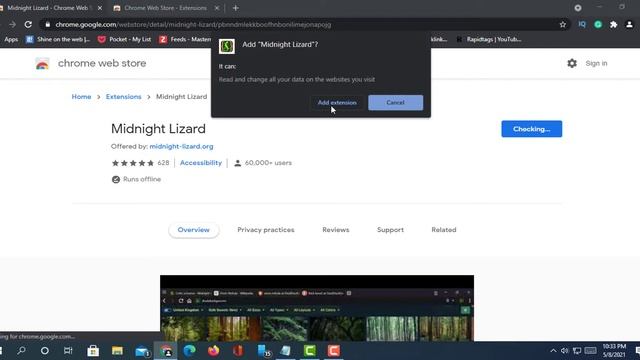Open the Extensions puzzle menu
640x360 pixels.
coord(613,24)
